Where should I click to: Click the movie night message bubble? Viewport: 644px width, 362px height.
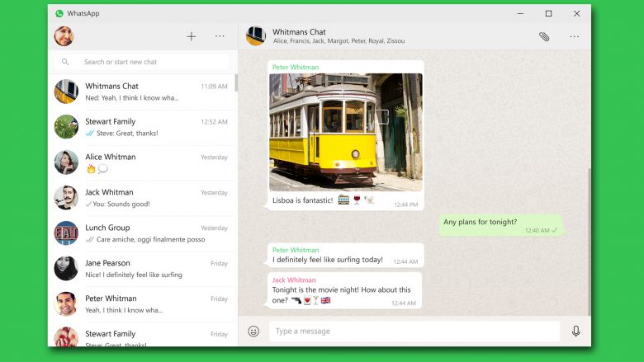tap(344, 290)
